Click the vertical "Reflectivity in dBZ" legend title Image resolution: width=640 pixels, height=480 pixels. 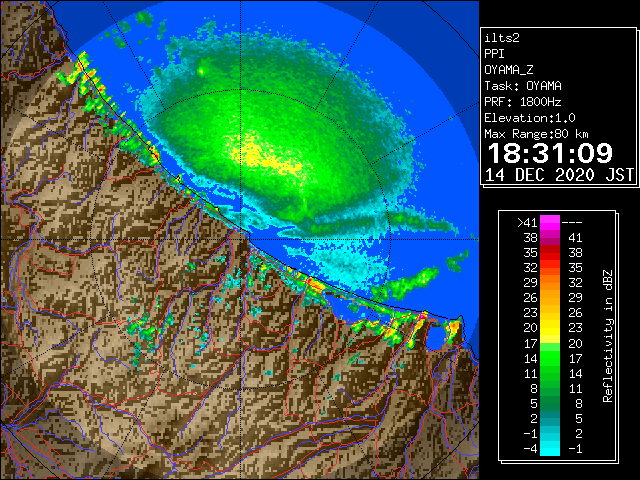(608, 336)
